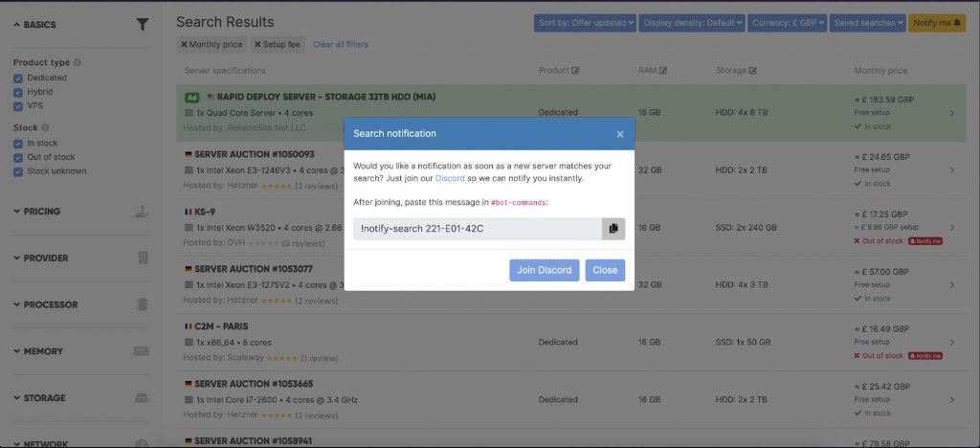Screen dimensions: 980x448
Task: Collapse the BASICS filter section
Action: point(35,25)
